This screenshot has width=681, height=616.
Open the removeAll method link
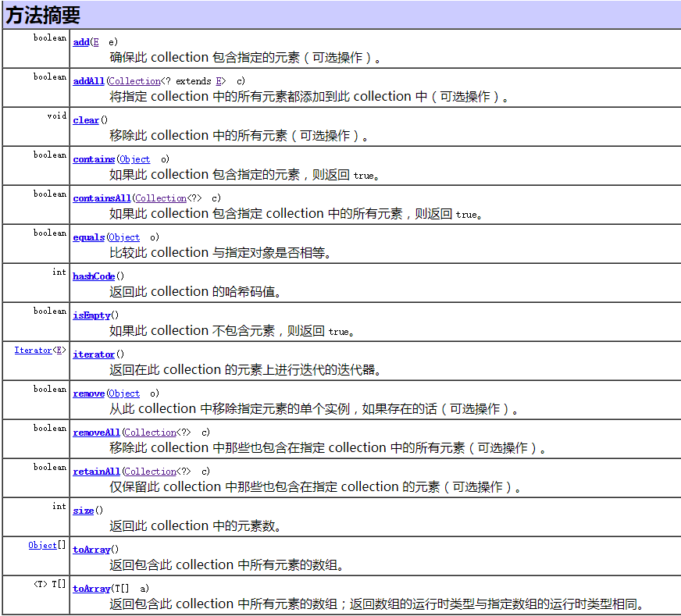(x=96, y=433)
